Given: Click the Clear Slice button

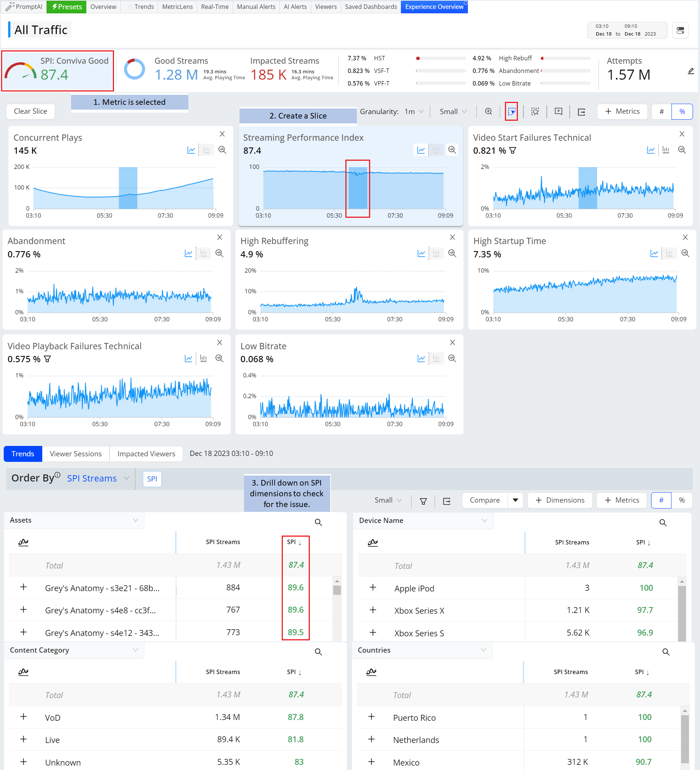Looking at the screenshot, I should [x=30, y=111].
